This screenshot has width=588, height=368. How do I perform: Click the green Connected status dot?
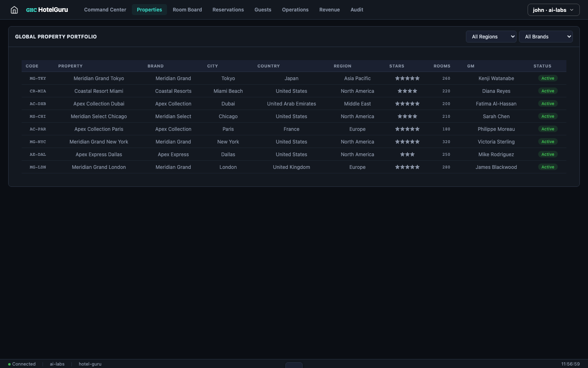click(x=9, y=364)
